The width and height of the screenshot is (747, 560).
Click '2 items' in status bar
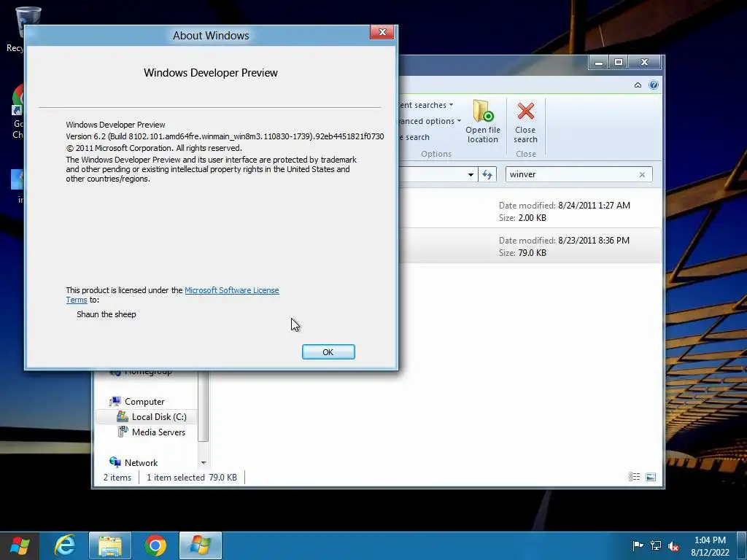pyautogui.click(x=117, y=477)
